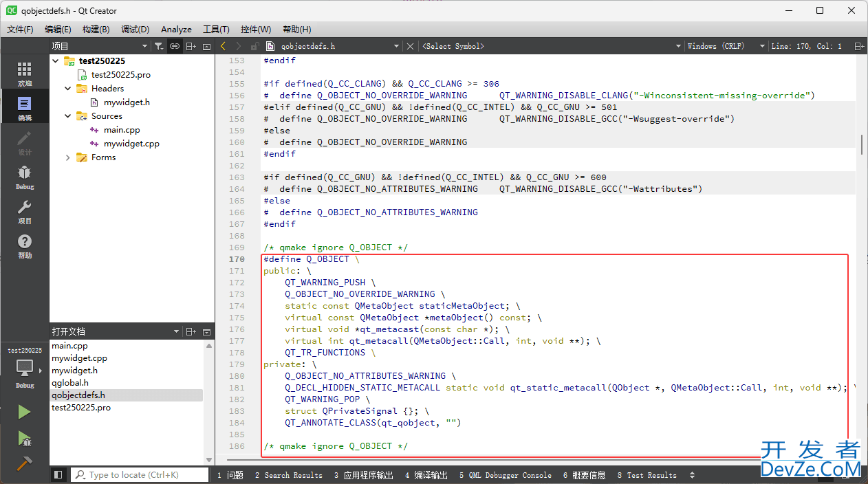The width and height of the screenshot is (868, 484).
Task: Open the 构建(B) menu
Action: coord(96,30)
